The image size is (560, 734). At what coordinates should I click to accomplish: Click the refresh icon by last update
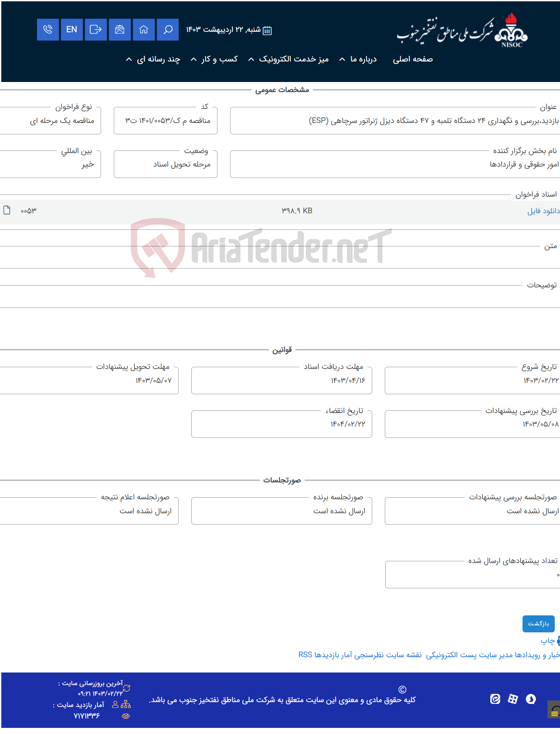point(126,688)
